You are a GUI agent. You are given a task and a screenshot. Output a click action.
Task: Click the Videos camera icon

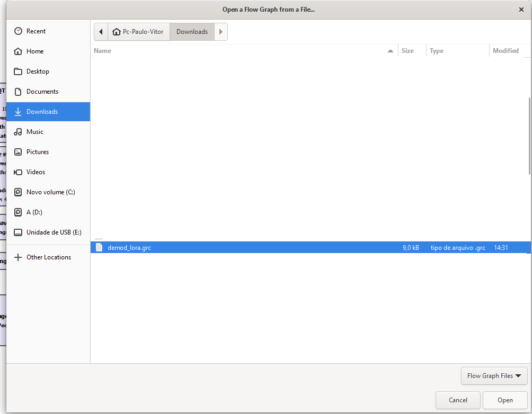(18, 172)
